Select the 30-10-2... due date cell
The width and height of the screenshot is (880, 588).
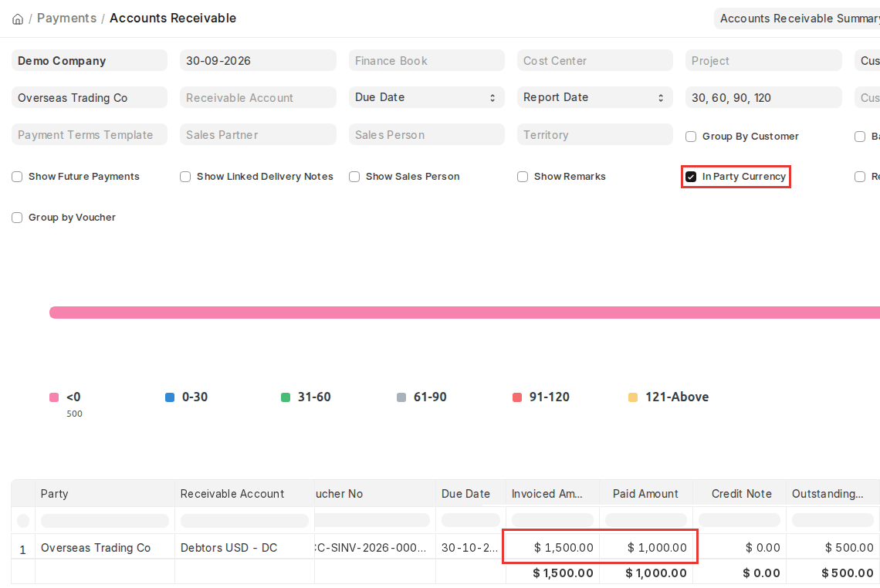(471, 548)
